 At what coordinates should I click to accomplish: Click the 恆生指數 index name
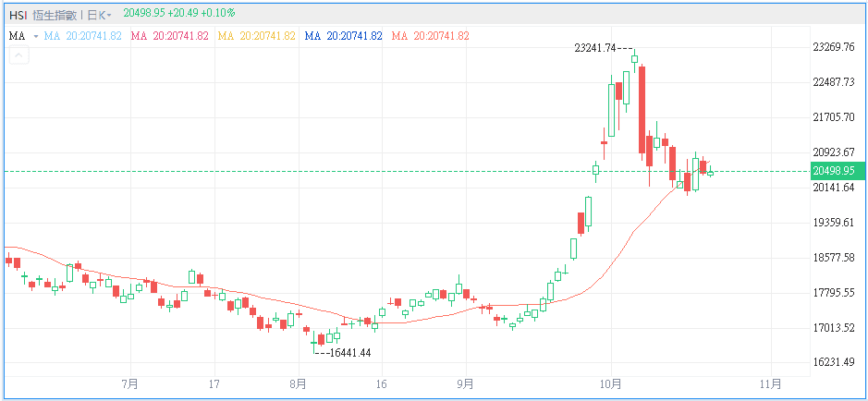click(x=55, y=14)
